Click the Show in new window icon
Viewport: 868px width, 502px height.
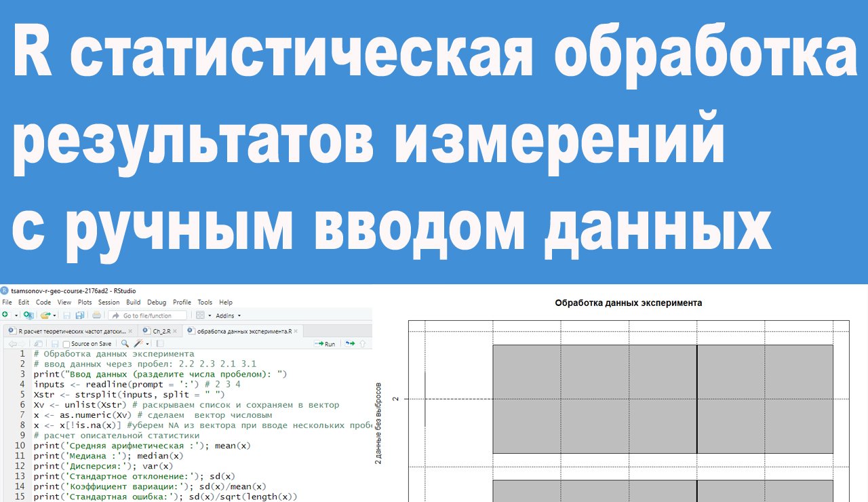pyautogui.click(x=38, y=344)
